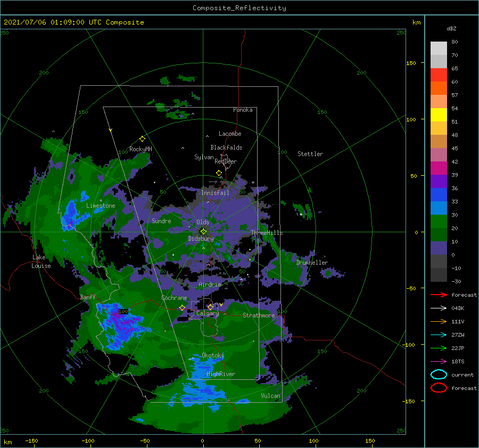Screen dimensions: 479x448
Task: Click the yellow diamond marker near RockyMH
Action: point(142,139)
